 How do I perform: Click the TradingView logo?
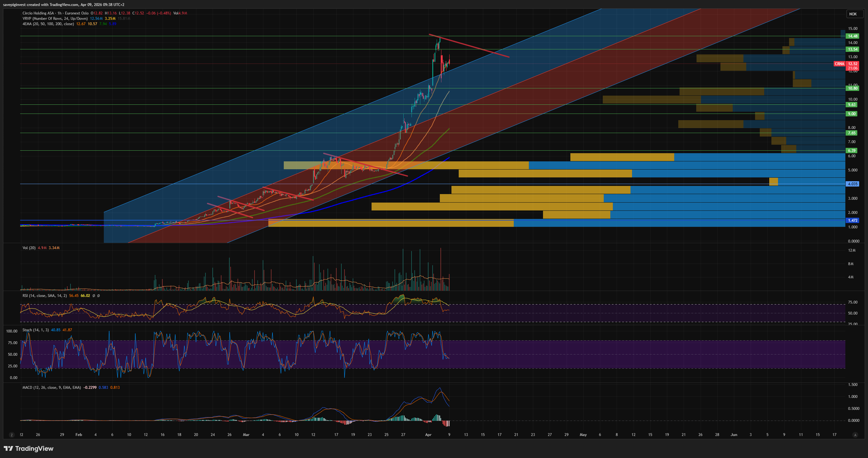click(x=28, y=448)
